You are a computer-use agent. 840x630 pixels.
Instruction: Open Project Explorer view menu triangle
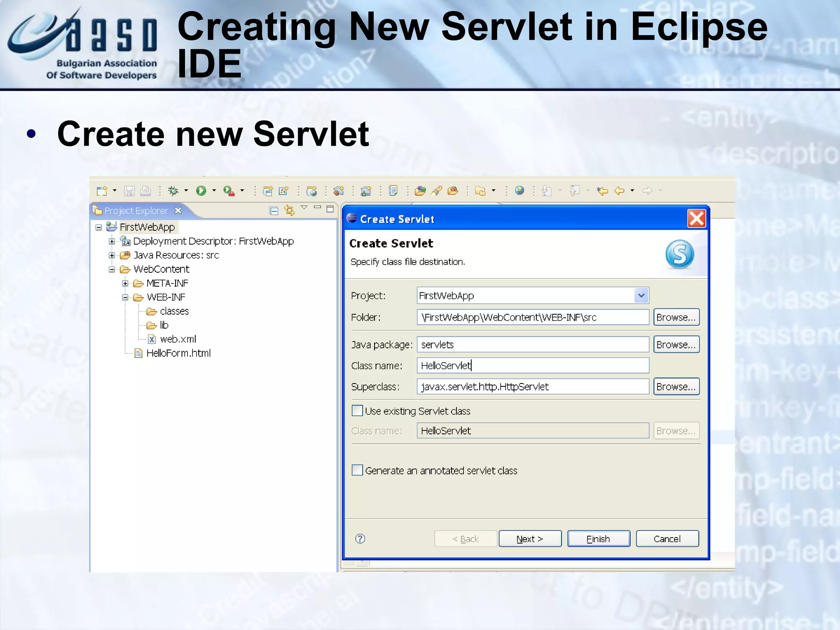click(304, 208)
